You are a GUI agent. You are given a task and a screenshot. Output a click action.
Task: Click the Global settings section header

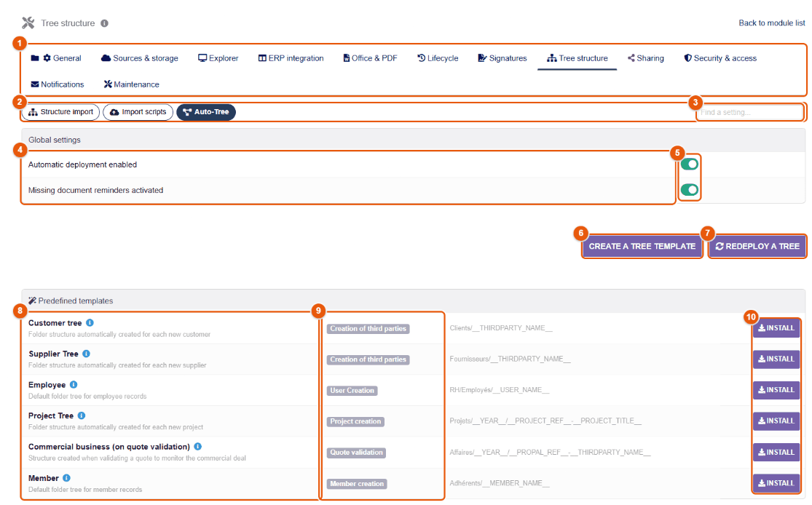point(413,140)
